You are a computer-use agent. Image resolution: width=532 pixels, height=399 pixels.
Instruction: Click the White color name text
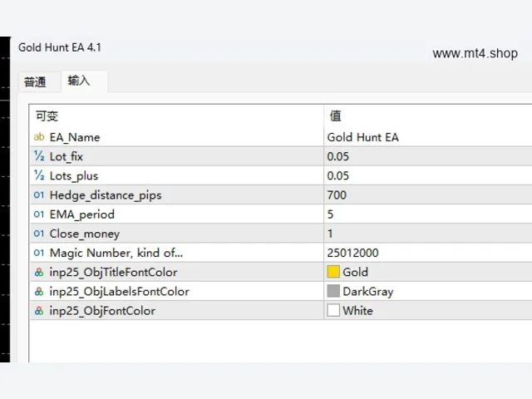357,311
